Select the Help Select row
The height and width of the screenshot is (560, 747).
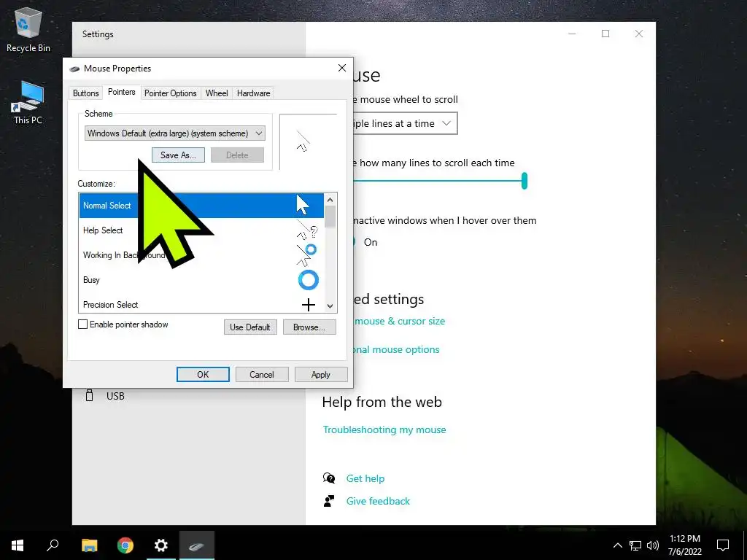click(x=201, y=230)
